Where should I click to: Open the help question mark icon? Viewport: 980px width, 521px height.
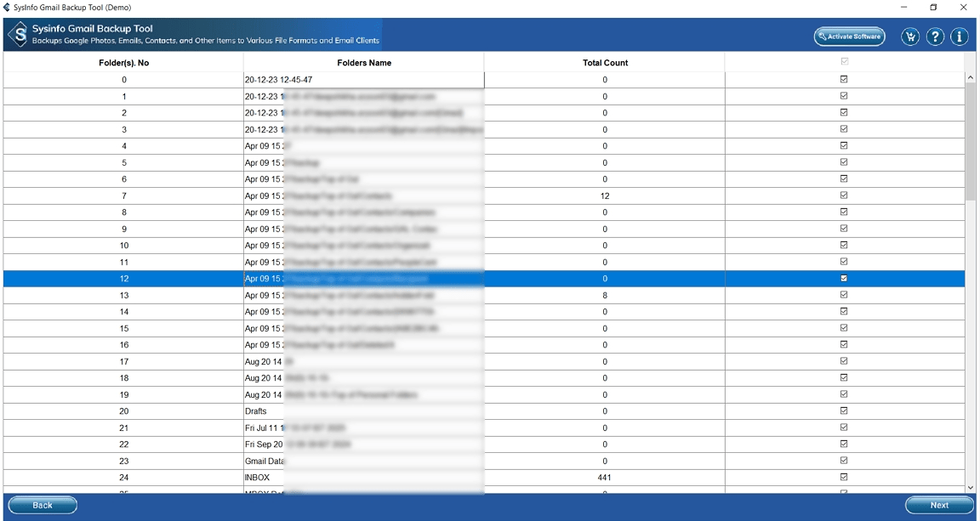tap(935, 37)
